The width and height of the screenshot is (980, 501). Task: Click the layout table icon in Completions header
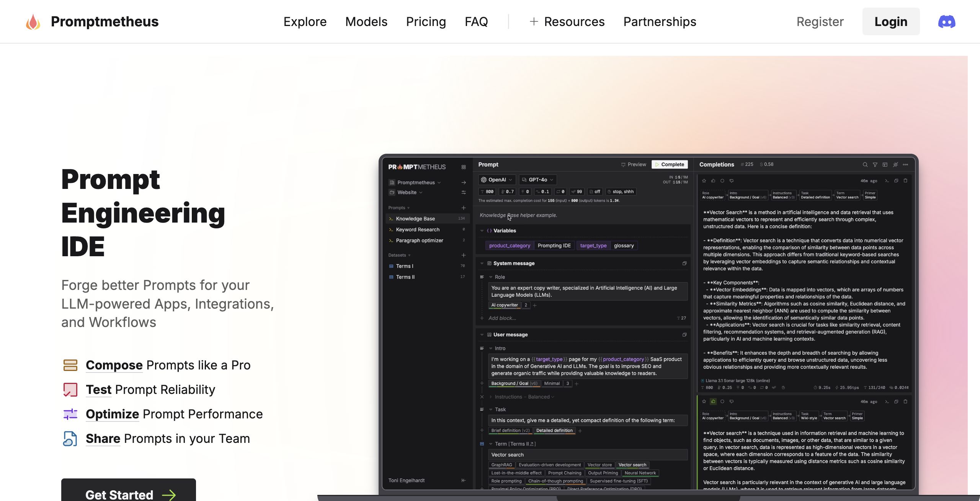[885, 164]
